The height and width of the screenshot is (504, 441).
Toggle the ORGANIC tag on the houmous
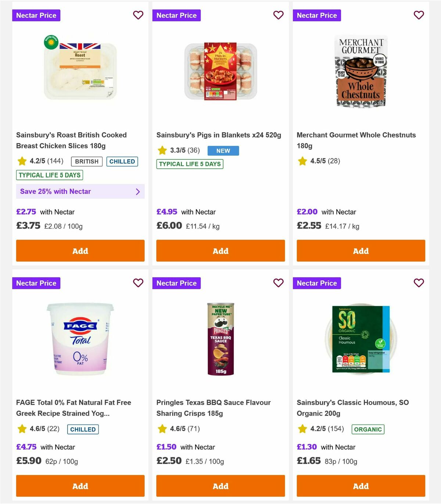pyautogui.click(x=368, y=429)
